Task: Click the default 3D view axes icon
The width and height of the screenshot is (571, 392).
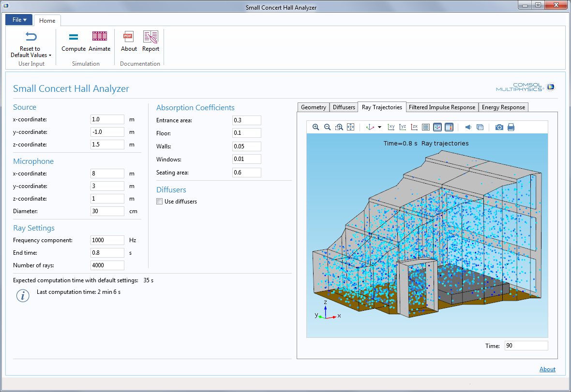Action: [x=370, y=127]
